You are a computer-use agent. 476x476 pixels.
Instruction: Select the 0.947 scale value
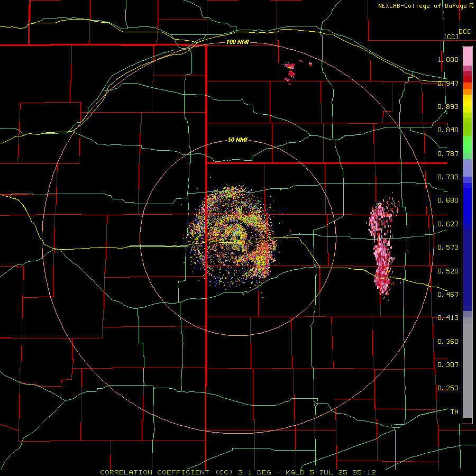[x=448, y=83]
